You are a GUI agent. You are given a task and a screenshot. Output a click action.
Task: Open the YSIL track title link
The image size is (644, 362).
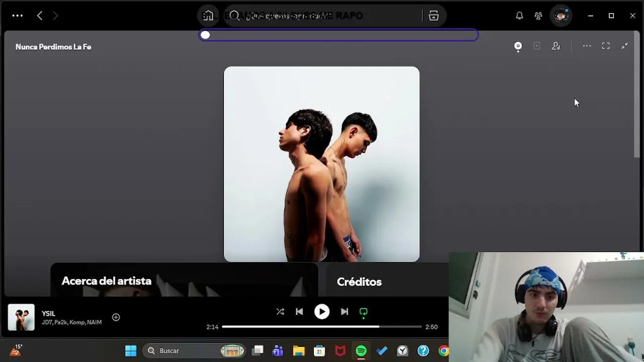pyautogui.click(x=49, y=313)
